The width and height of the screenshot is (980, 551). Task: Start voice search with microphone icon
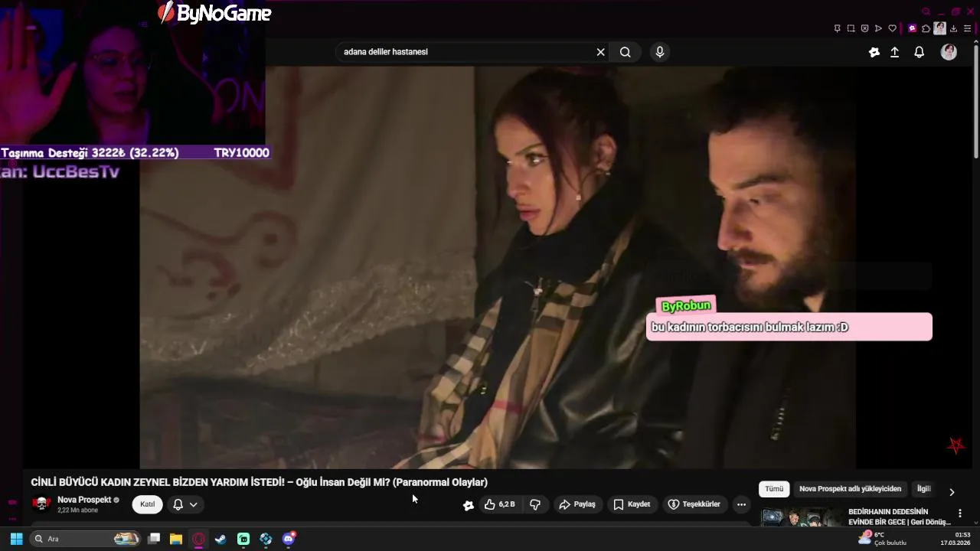click(660, 52)
